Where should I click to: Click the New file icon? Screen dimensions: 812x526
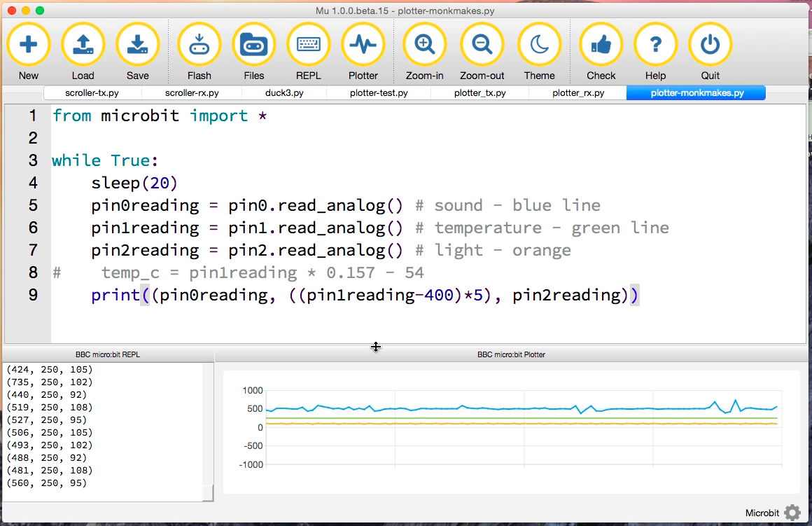point(29,45)
